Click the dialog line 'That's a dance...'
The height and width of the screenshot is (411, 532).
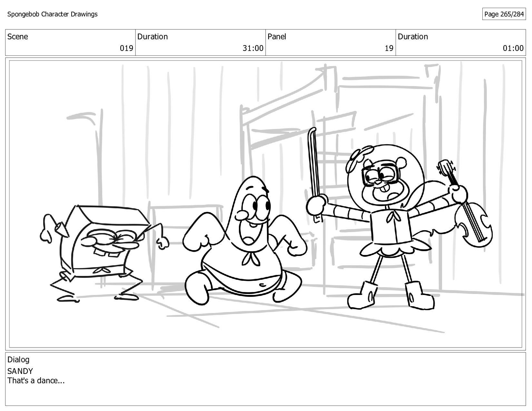(36, 381)
